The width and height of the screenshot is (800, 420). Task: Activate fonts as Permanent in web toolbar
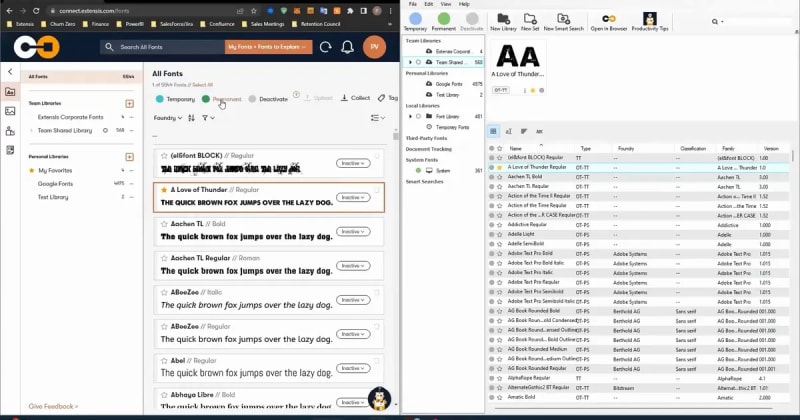(221, 99)
